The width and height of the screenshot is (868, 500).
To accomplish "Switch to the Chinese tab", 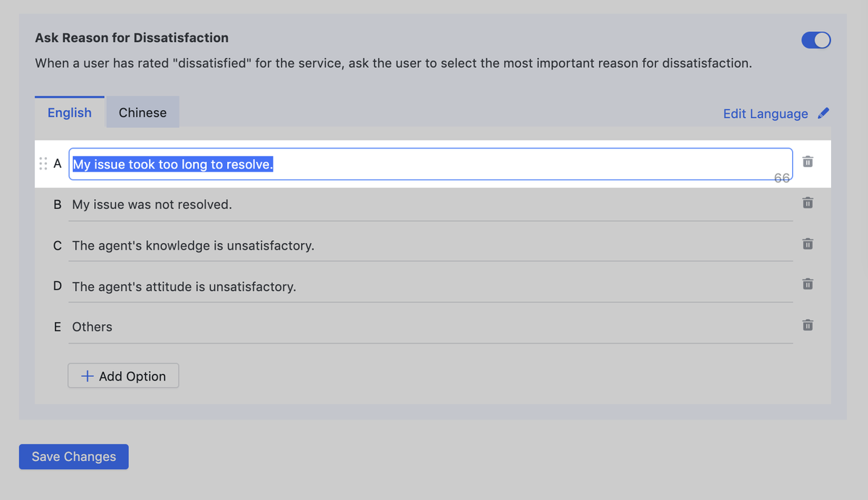I will 142,113.
